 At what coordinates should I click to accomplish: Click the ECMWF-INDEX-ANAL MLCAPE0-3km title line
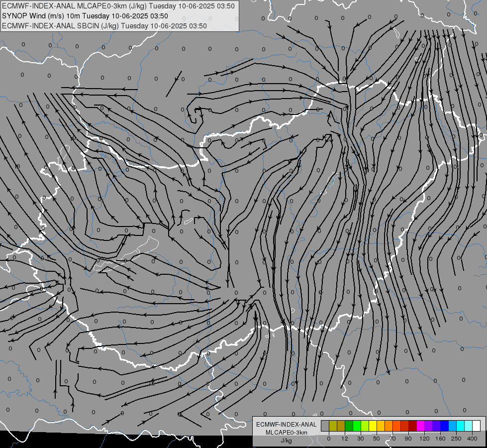(x=118, y=6)
